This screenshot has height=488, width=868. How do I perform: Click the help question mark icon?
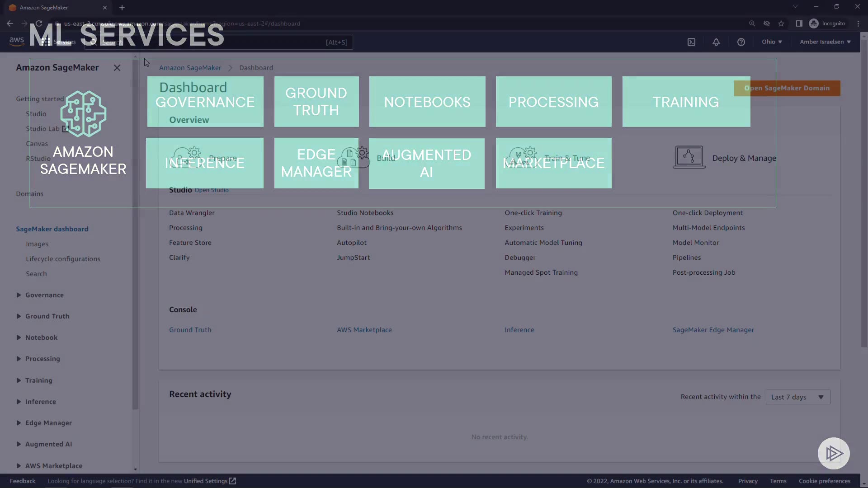(741, 42)
